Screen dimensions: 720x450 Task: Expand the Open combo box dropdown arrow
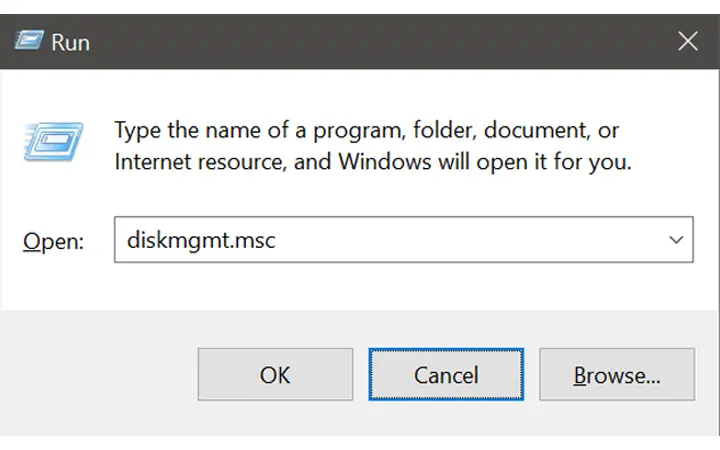tap(676, 240)
